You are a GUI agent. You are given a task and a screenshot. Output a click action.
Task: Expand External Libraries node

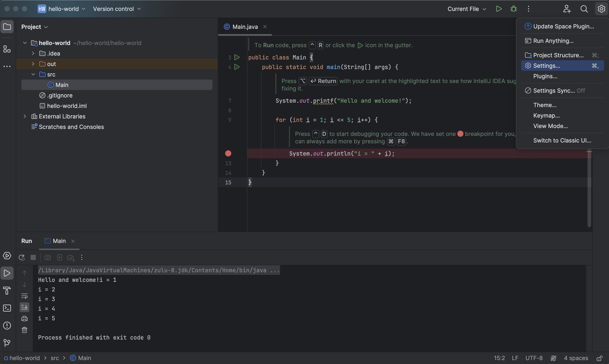pyautogui.click(x=25, y=116)
